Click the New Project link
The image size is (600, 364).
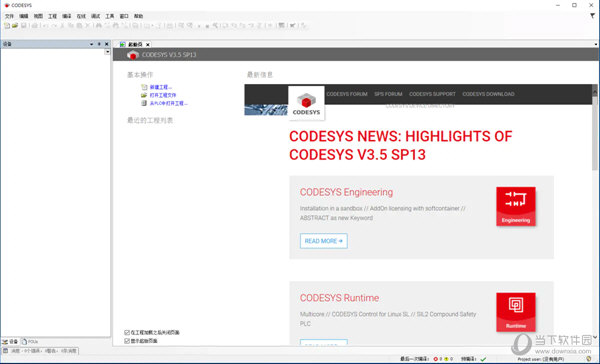point(161,87)
